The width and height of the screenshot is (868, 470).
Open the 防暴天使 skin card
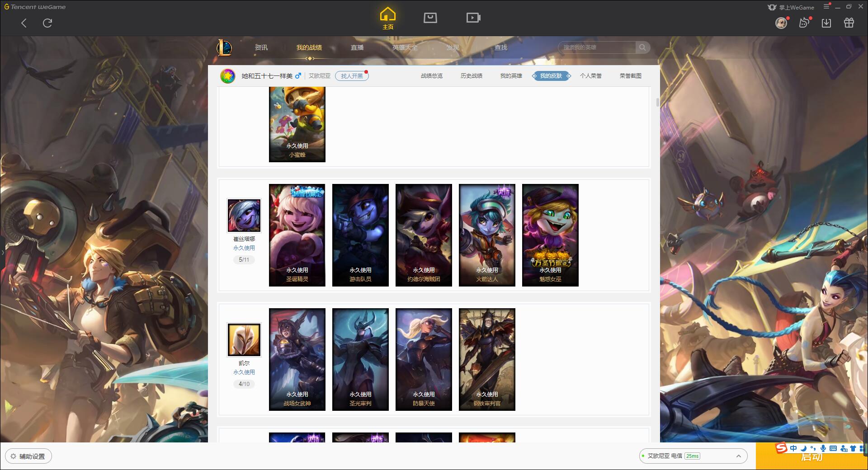[424, 359]
